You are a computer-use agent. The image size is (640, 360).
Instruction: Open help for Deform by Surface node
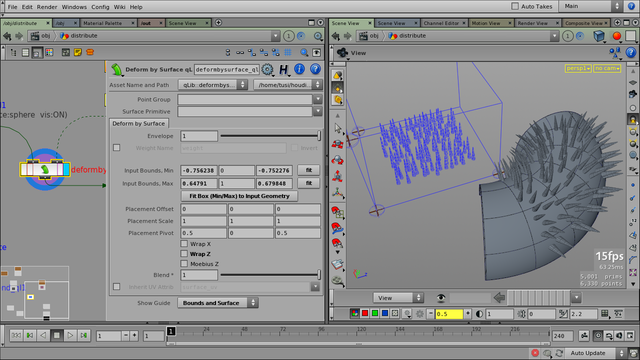[x=315, y=69]
